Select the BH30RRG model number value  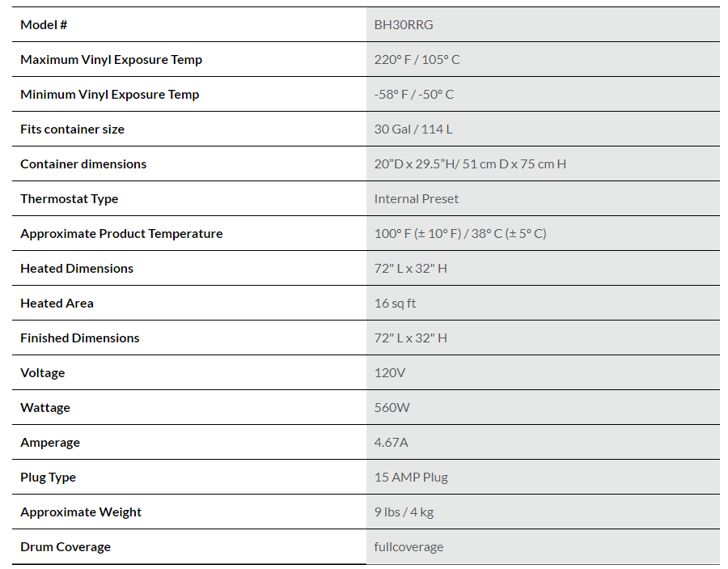click(x=404, y=25)
